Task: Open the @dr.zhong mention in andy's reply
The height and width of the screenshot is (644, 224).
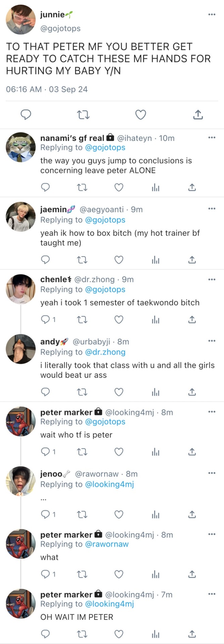Action: [105, 352]
